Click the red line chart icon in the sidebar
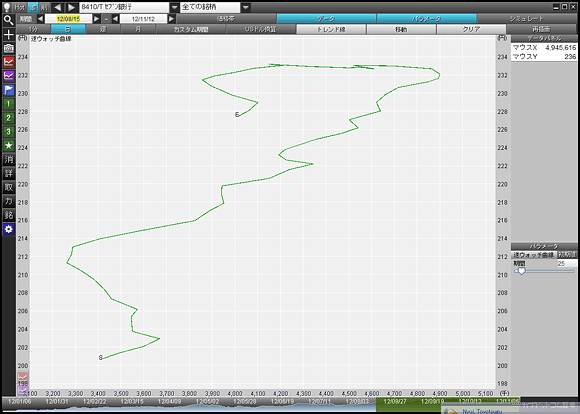Image resolution: width=580 pixels, height=414 pixels. tap(9, 62)
